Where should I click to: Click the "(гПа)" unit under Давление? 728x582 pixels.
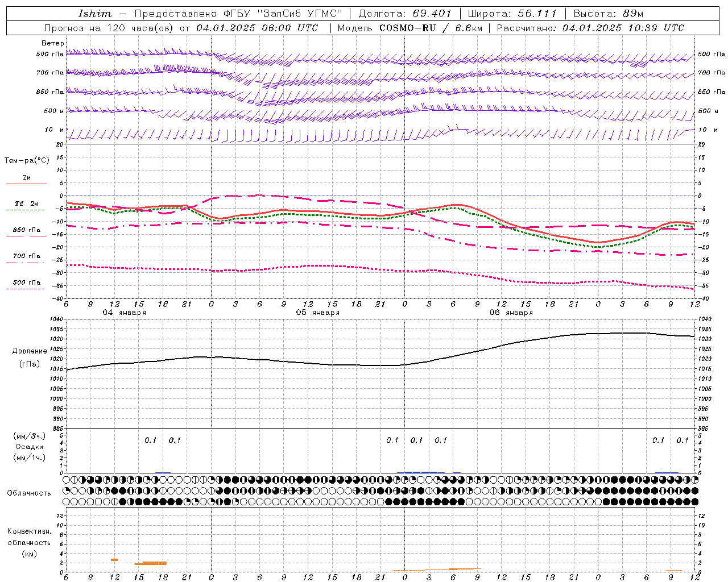[29, 364]
